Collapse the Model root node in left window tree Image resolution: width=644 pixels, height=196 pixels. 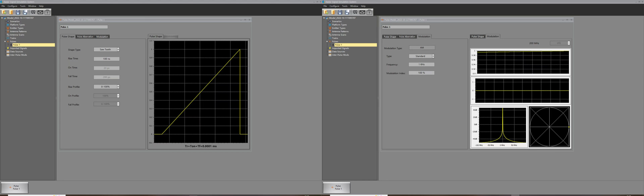click(2, 18)
